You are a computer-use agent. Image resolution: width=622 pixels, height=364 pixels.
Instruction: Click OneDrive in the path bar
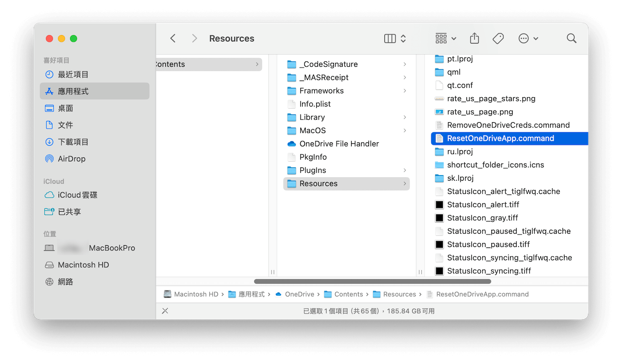point(294,294)
